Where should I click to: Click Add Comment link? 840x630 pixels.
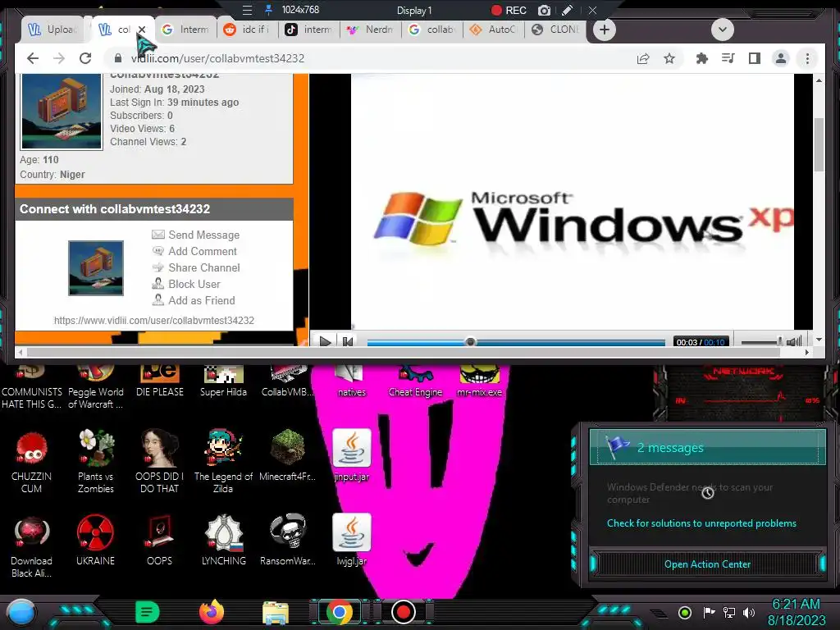tap(203, 251)
